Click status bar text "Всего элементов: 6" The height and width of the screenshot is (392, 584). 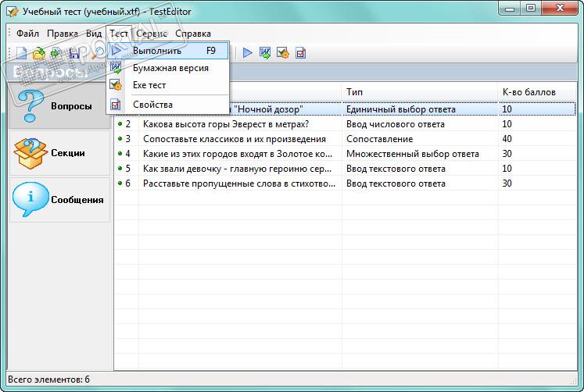click(x=48, y=380)
